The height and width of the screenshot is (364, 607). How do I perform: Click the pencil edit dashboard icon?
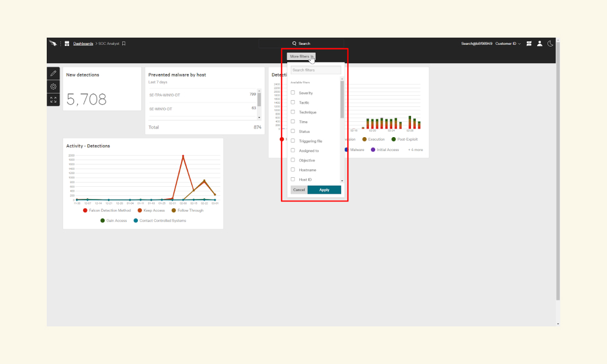tap(53, 73)
